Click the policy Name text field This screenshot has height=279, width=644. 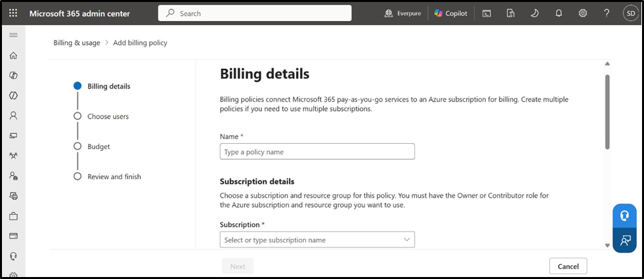pos(317,152)
